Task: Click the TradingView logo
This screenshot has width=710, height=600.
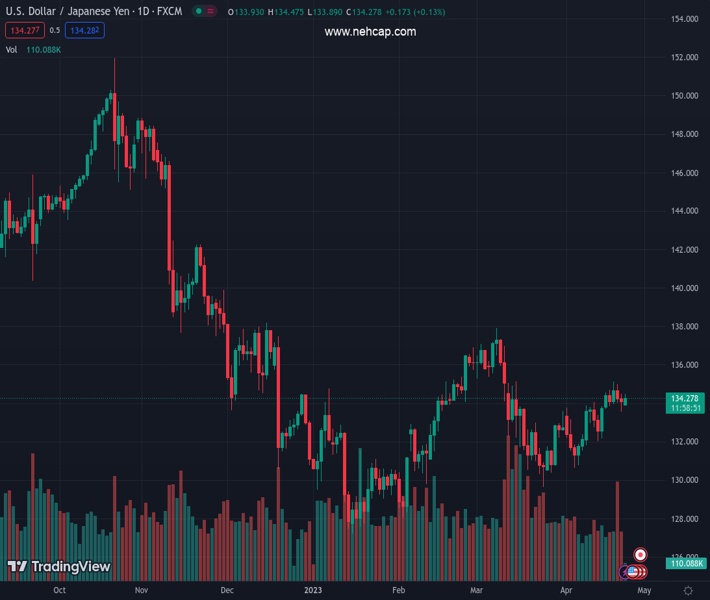Action: (59, 566)
